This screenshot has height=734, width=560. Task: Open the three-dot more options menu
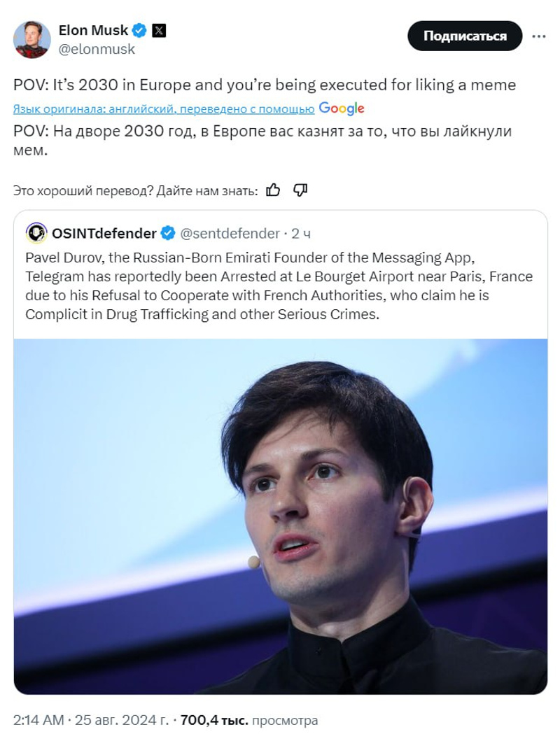pos(538,35)
